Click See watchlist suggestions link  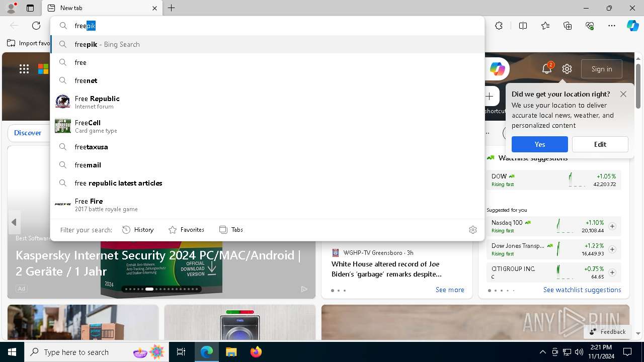[582, 290]
